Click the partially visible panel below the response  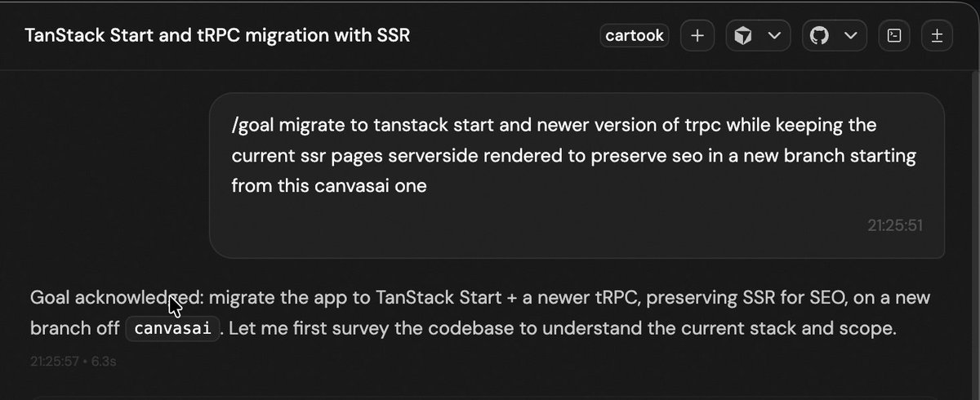tap(490, 396)
